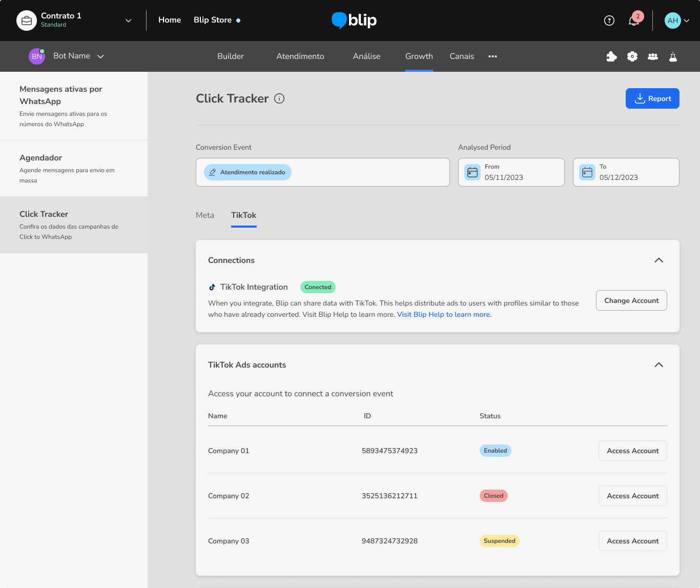
Task: Click ID 5893475374923
Action: pyautogui.click(x=389, y=451)
